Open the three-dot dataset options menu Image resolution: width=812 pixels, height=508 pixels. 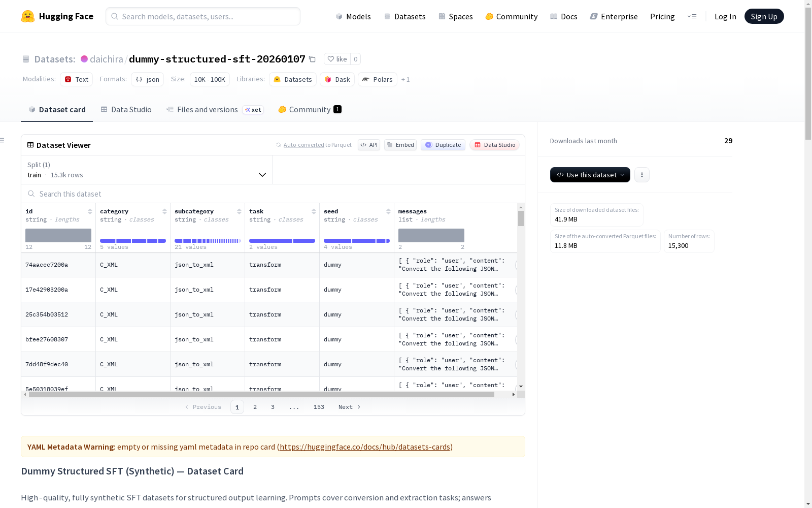(642, 175)
